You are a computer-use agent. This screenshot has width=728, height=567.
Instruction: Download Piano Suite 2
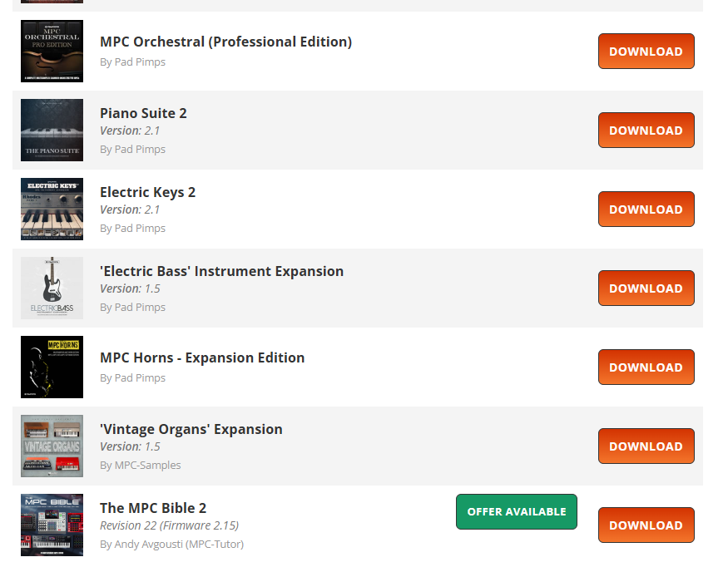646,130
